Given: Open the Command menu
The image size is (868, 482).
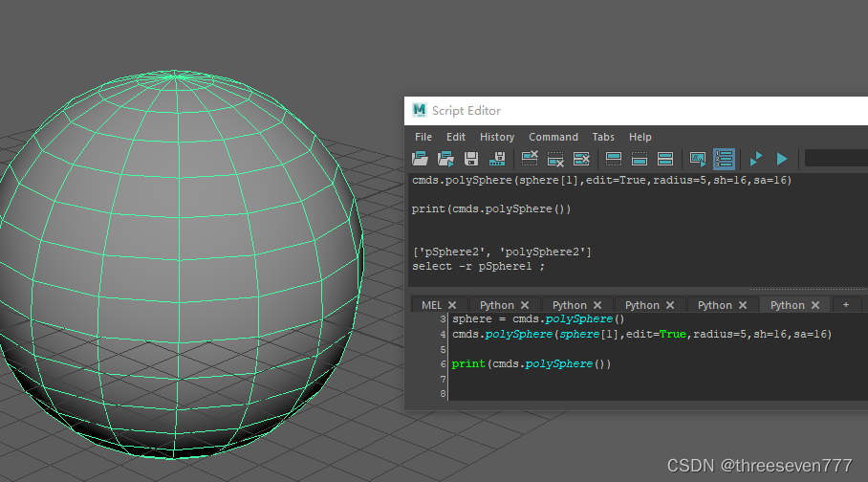Looking at the screenshot, I should 553,137.
